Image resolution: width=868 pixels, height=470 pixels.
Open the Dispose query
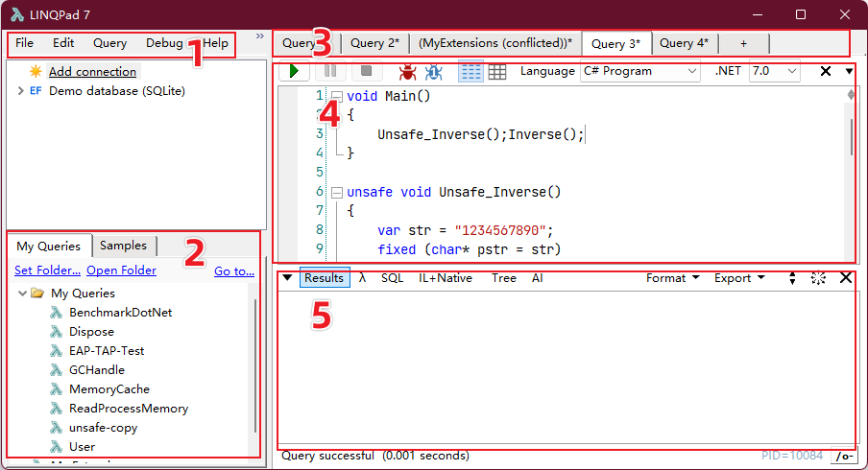[x=91, y=332]
